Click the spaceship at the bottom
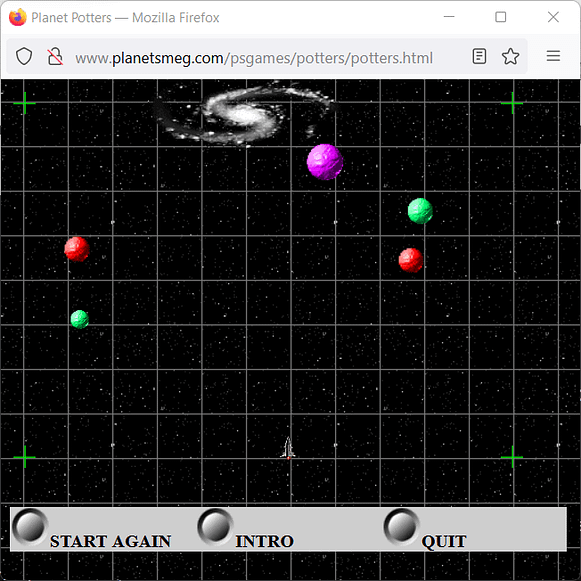Screen dimensions: 581x581 point(288,448)
